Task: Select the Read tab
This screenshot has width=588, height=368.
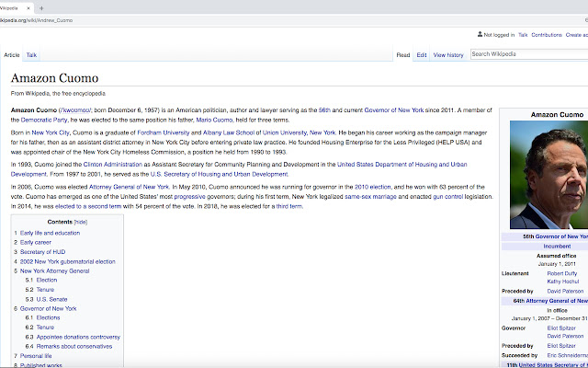Action: point(403,55)
